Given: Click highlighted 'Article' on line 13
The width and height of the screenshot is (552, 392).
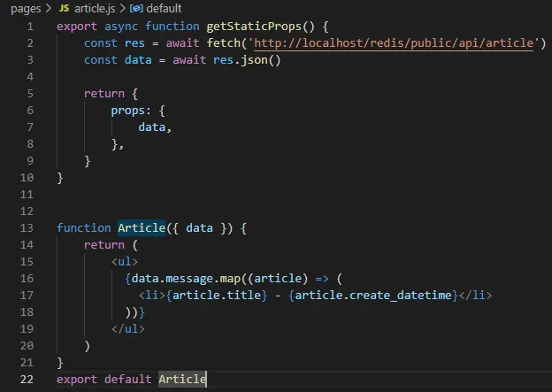Looking at the screenshot, I should (142, 228).
